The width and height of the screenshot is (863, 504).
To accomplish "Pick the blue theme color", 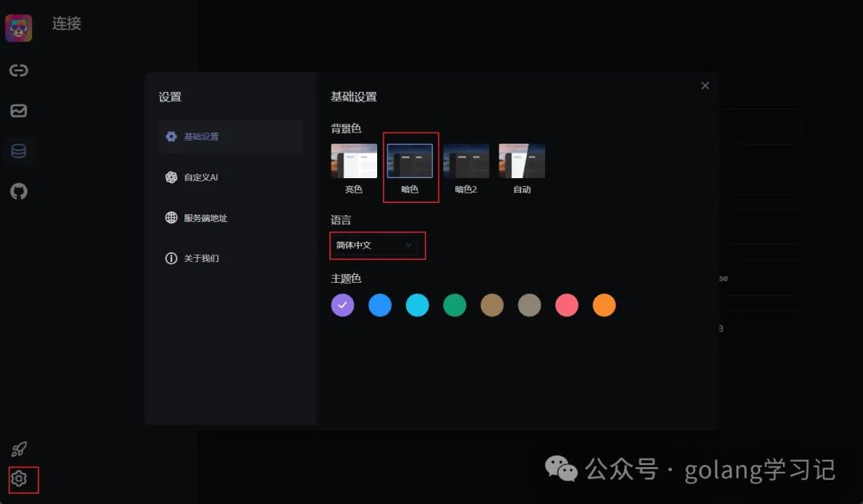I will click(380, 305).
